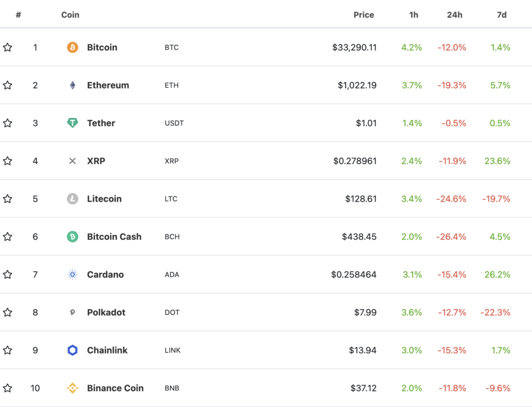Sort the table by 24h column
Image resolution: width=532 pixels, height=407 pixels.
click(x=455, y=15)
